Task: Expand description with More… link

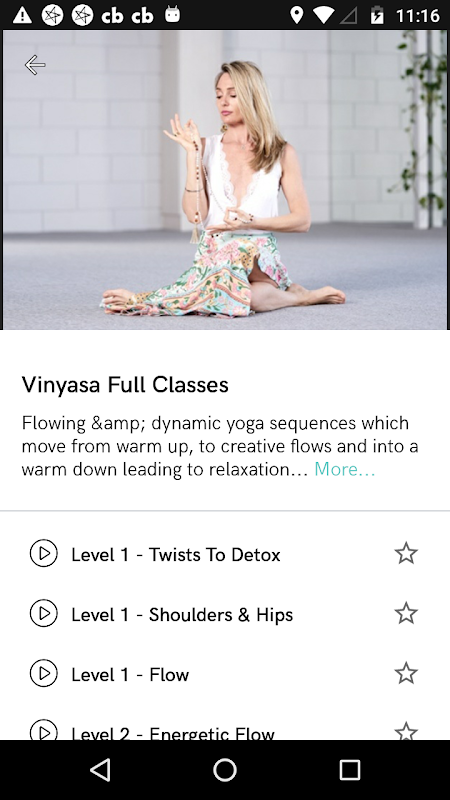Action: click(344, 469)
